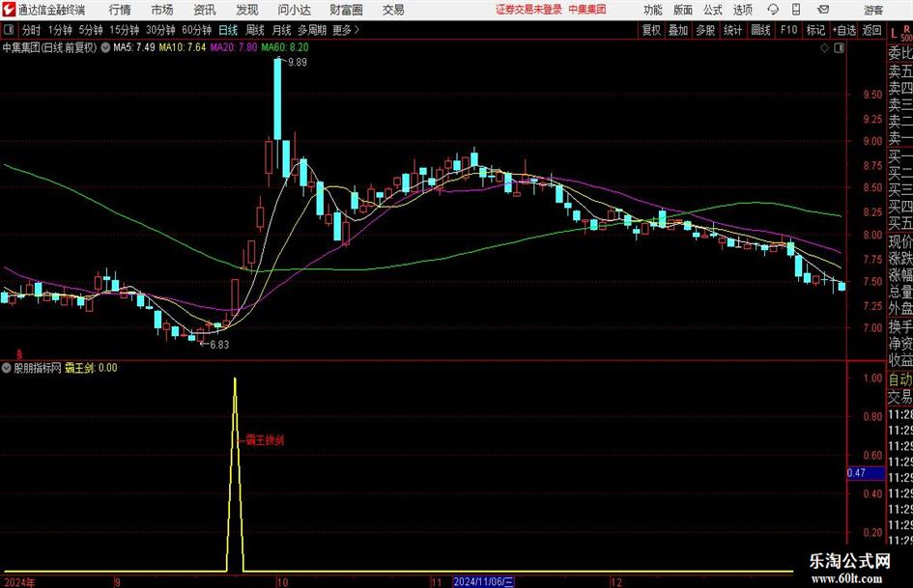This screenshot has width=913, height=588.
Task: Click the 中集集团 title link
Action: click(x=587, y=10)
